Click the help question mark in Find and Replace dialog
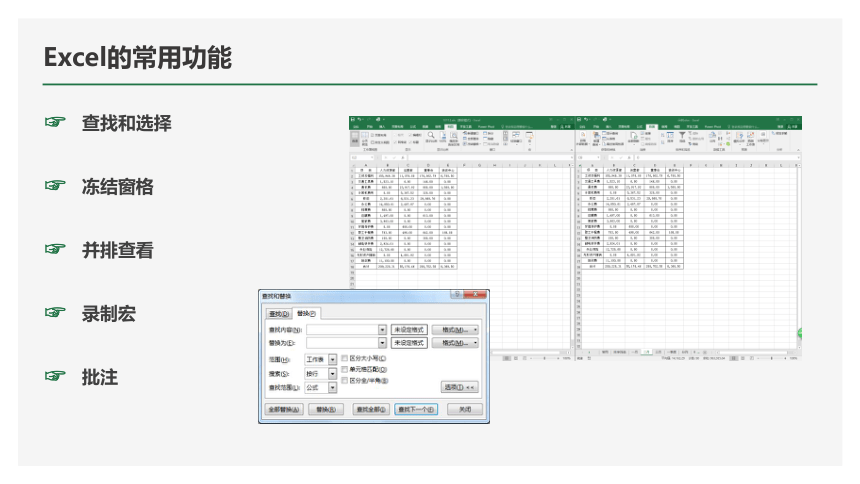Viewport: 860px width, 484px height. click(457, 294)
